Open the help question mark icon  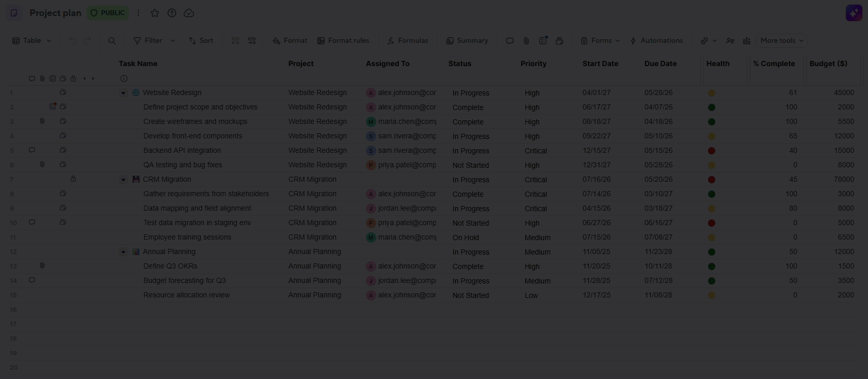tap(172, 13)
